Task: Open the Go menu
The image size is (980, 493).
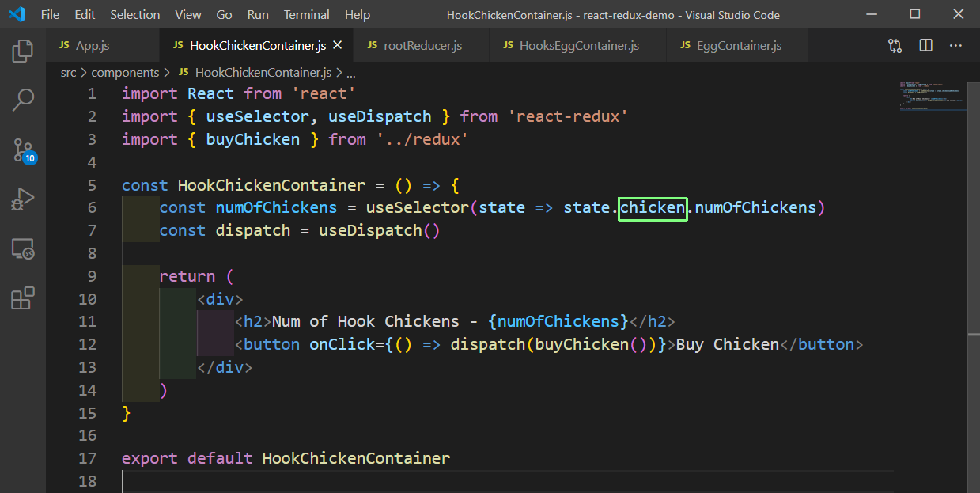Action: pyautogui.click(x=225, y=14)
